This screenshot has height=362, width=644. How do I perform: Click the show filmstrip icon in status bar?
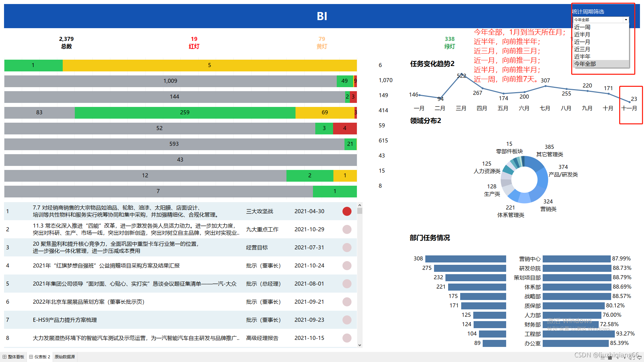tap(602, 358)
